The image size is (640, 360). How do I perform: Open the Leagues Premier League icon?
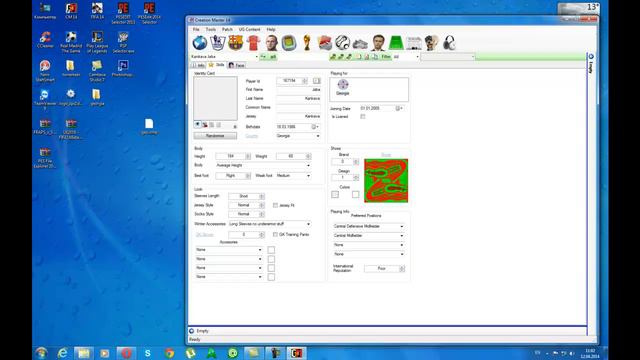218,43
